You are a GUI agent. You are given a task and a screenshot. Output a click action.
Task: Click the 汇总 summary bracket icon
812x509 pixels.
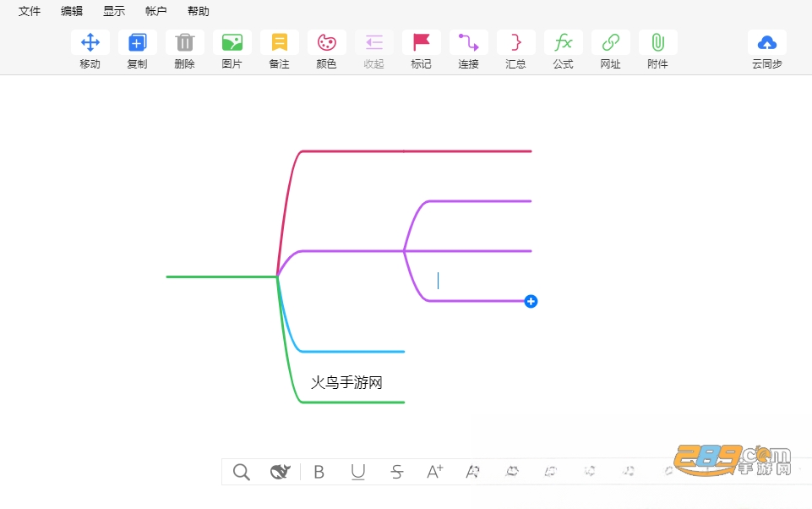(515, 42)
